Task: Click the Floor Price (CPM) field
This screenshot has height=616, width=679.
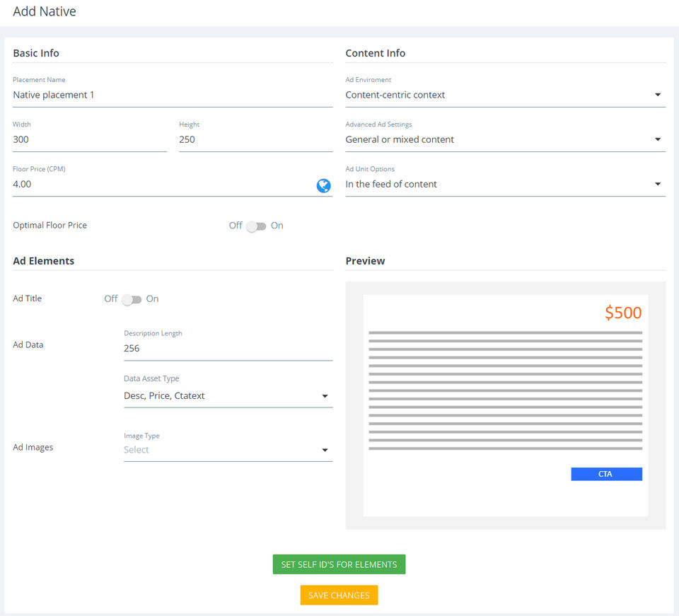Action: [163, 184]
